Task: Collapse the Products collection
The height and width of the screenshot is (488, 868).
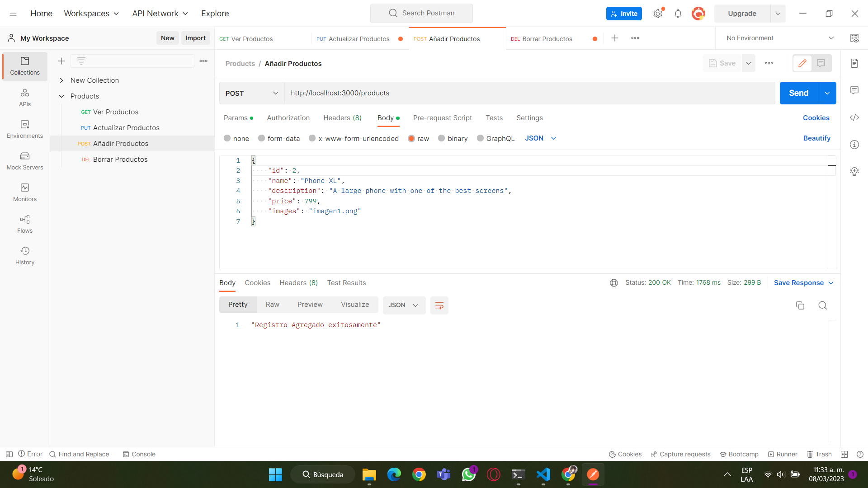Action: point(61,96)
